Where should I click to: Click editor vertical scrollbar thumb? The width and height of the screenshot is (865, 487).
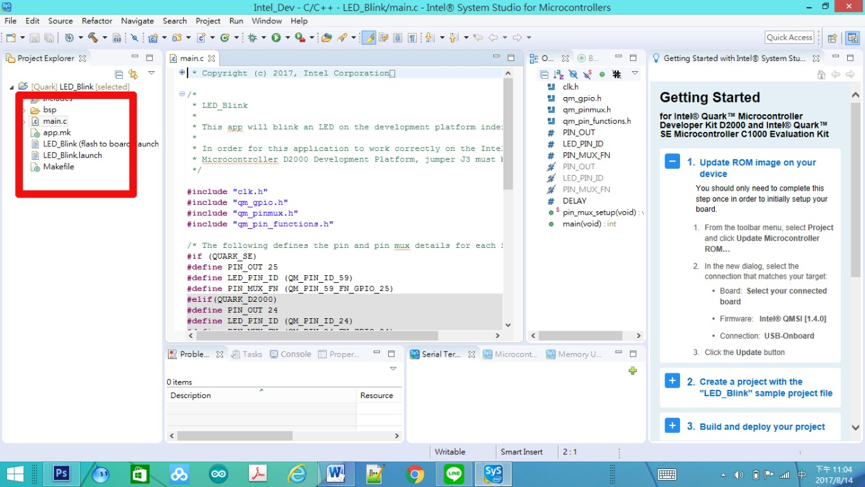tap(508, 133)
